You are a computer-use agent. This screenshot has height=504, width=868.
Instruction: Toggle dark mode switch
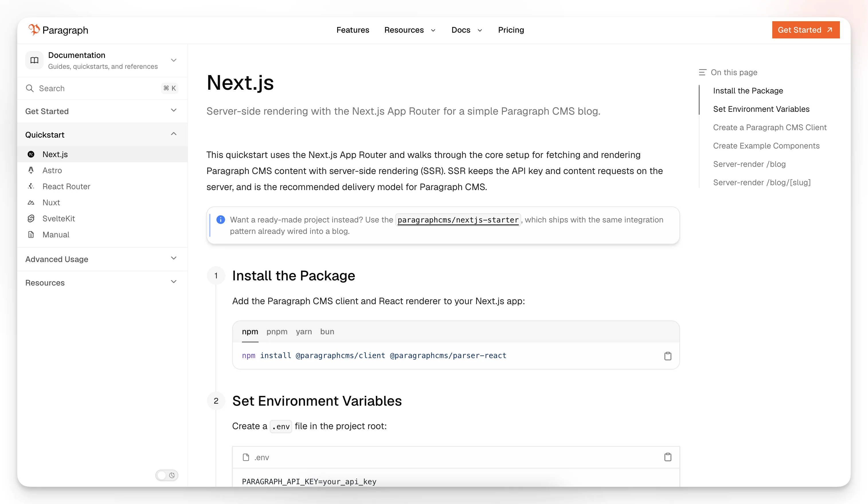click(x=167, y=475)
